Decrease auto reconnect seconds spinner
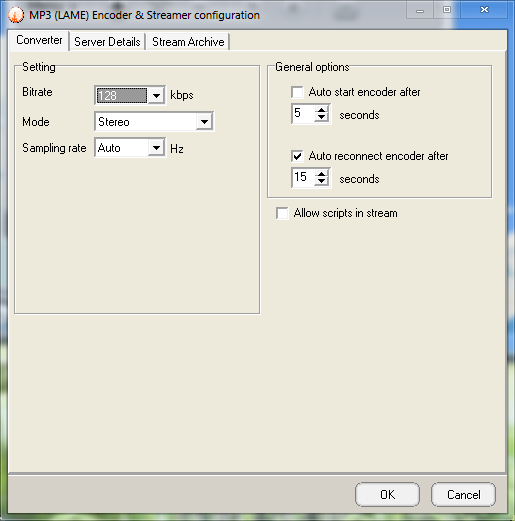 (321, 181)
